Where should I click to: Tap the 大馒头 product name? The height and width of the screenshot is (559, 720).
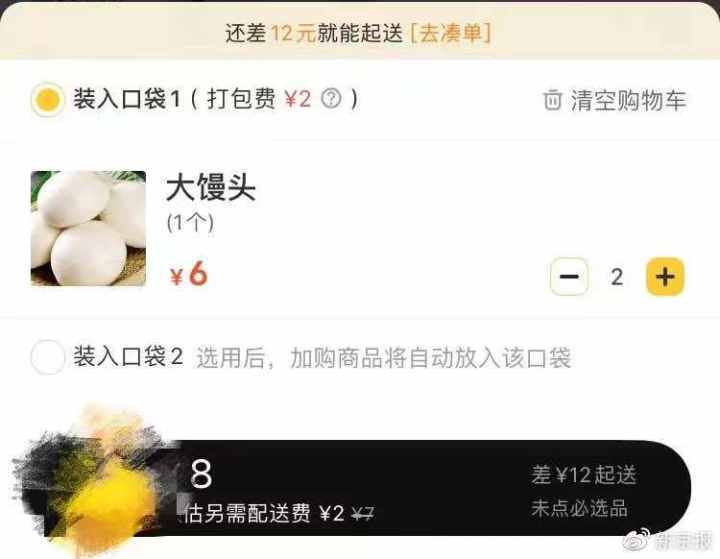click(x=211, y=188)
